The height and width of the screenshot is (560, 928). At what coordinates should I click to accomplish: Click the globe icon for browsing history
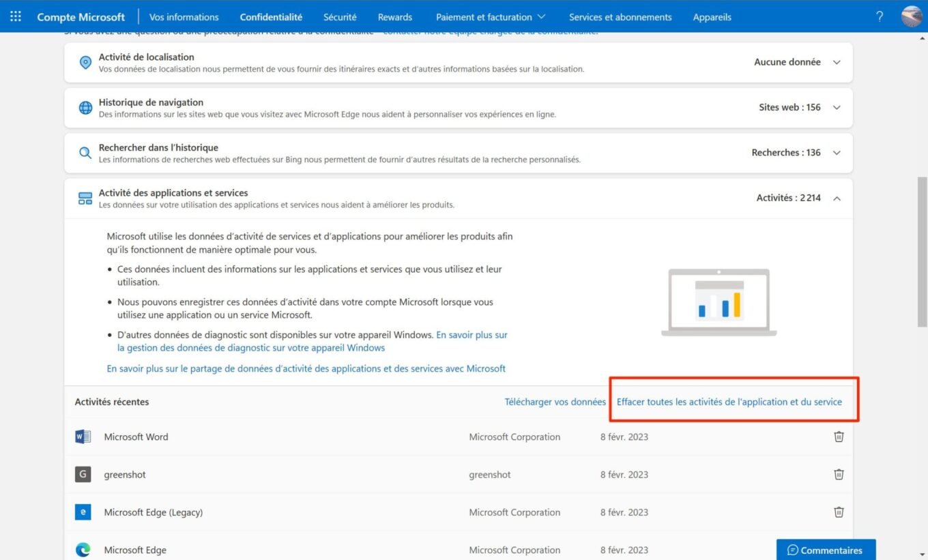tap(85, 108)
